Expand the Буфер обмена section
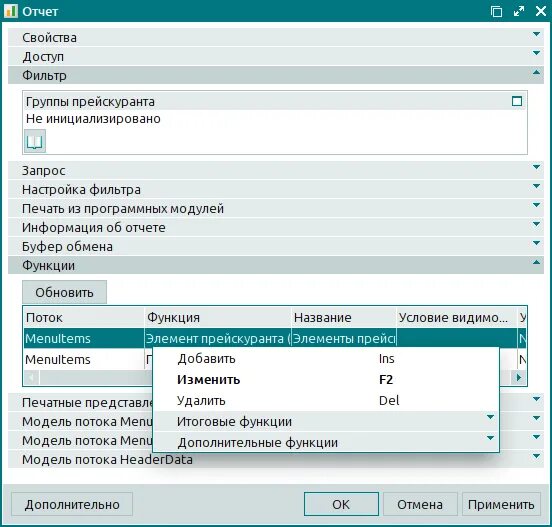 276,246
